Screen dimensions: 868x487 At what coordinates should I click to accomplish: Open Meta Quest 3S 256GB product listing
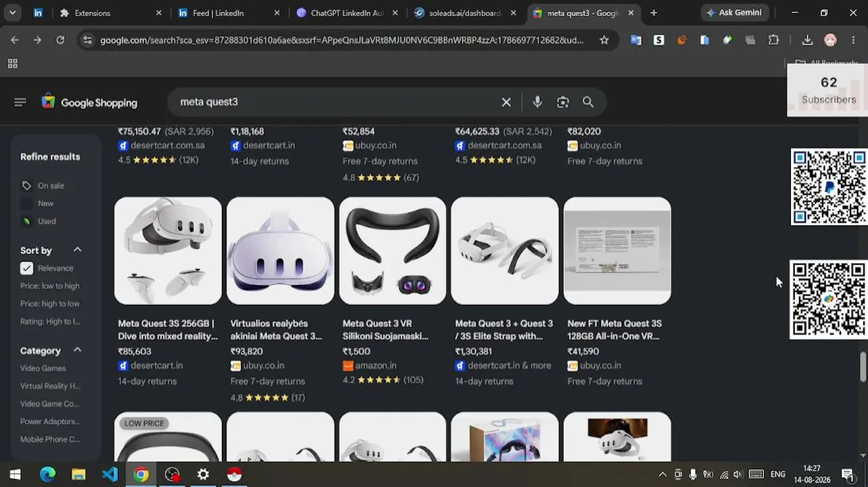(x=168, y=330)
